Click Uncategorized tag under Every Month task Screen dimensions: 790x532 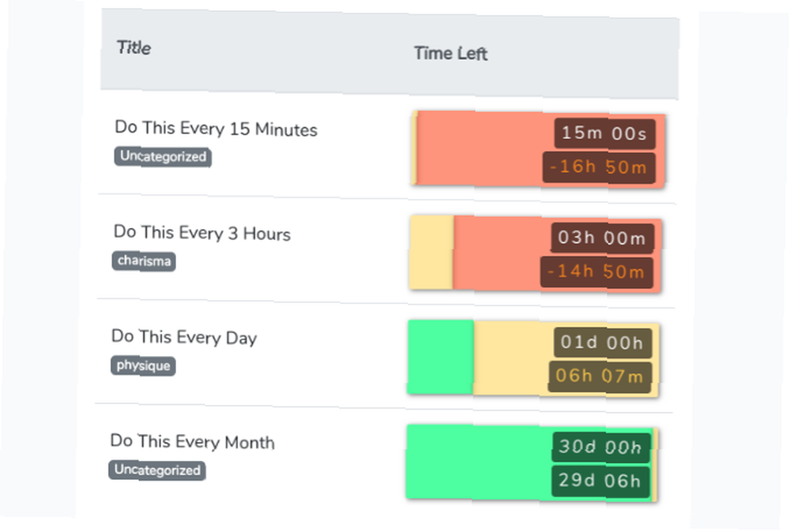click(157, 470)
